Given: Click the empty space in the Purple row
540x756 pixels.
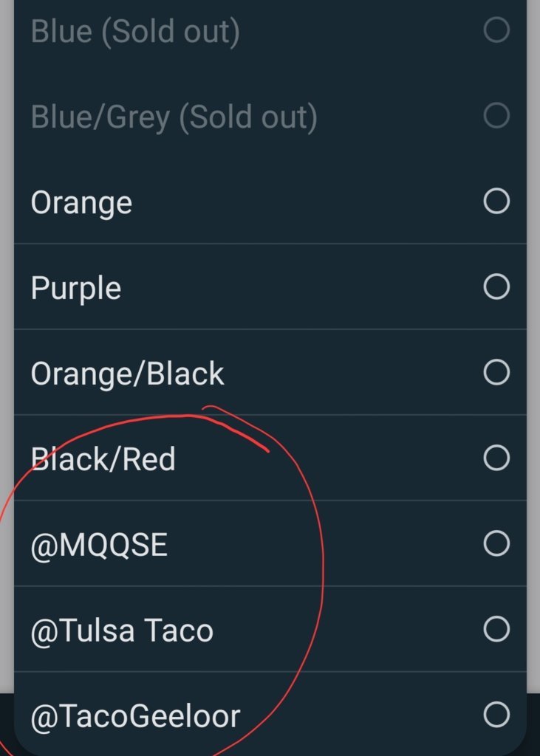Looking at the screenshot, I should click(x=299, y=287).
